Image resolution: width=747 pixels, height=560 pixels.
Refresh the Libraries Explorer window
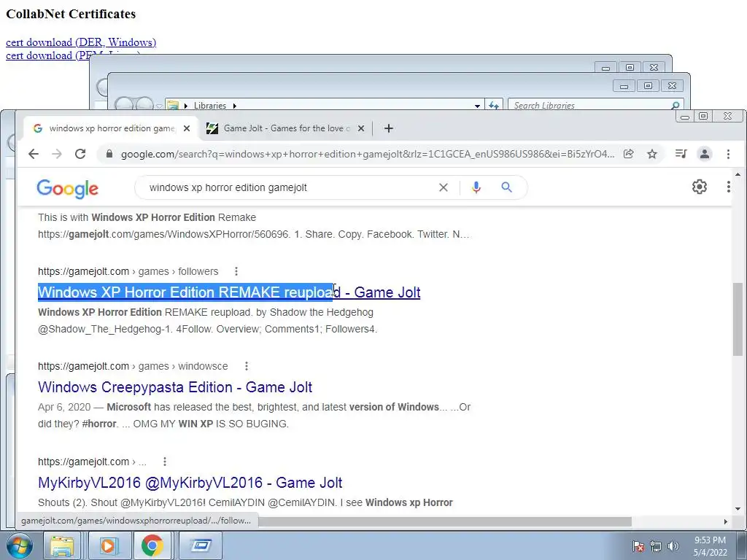(494, 105)
